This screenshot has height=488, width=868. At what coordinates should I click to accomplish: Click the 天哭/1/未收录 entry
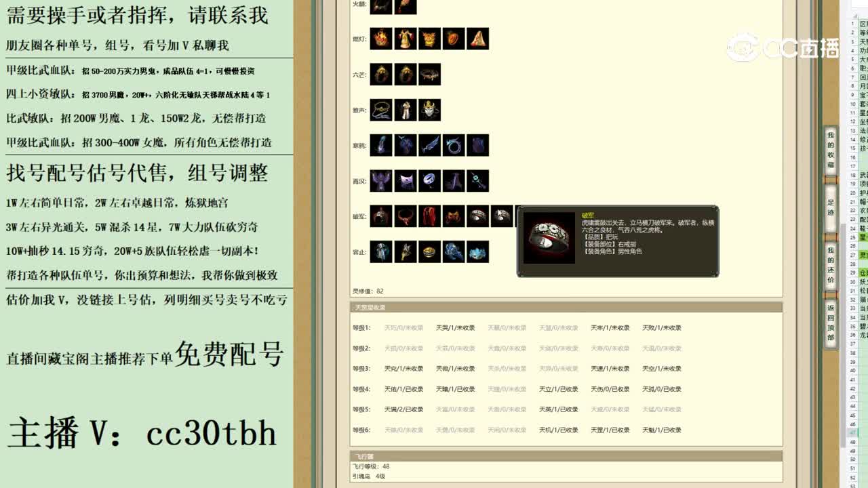click(x=455, y=328)
